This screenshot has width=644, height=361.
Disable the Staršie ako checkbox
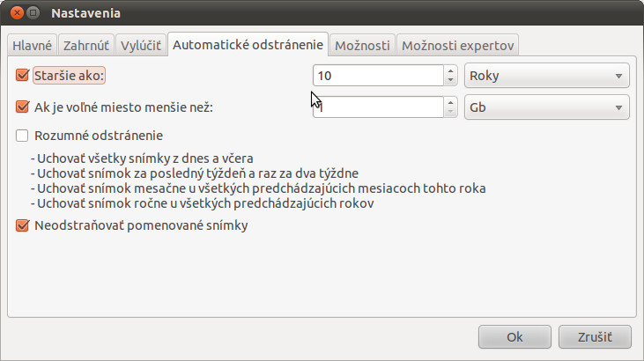[23, 77]
